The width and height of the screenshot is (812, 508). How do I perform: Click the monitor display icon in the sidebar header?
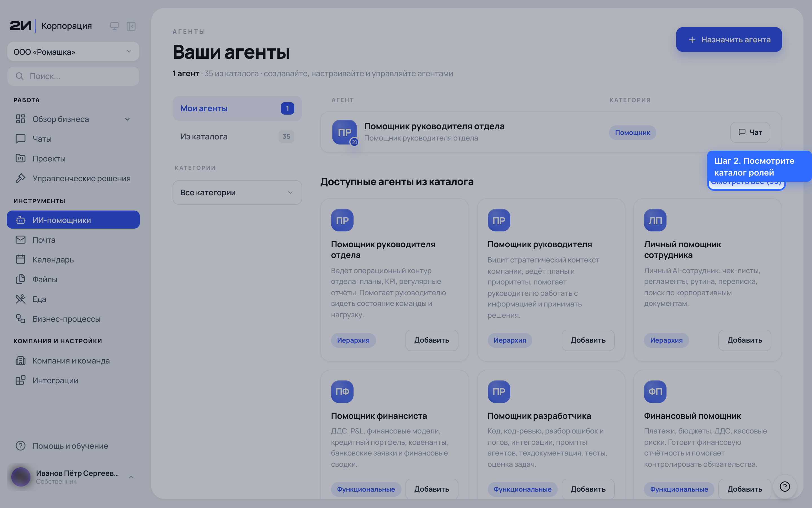114,26
